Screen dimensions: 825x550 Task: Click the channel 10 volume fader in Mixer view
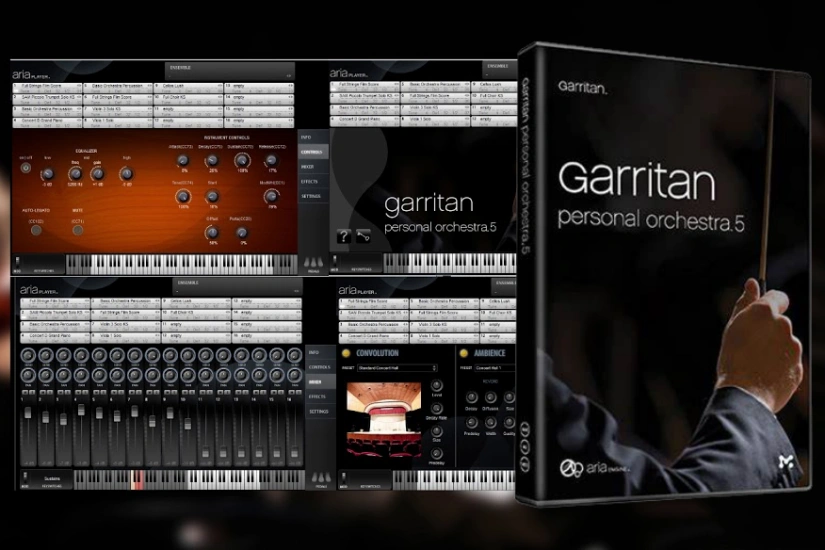click(188, 423)
